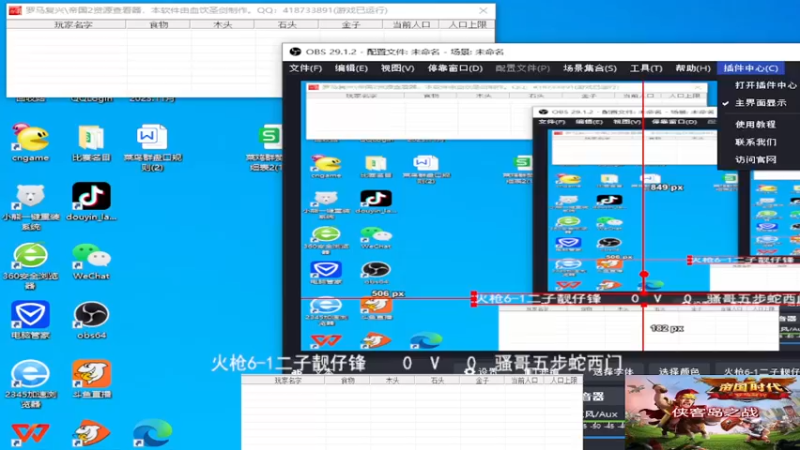Click the 选择字体 button
Viewport: 800px width, 450px height.
612,371
